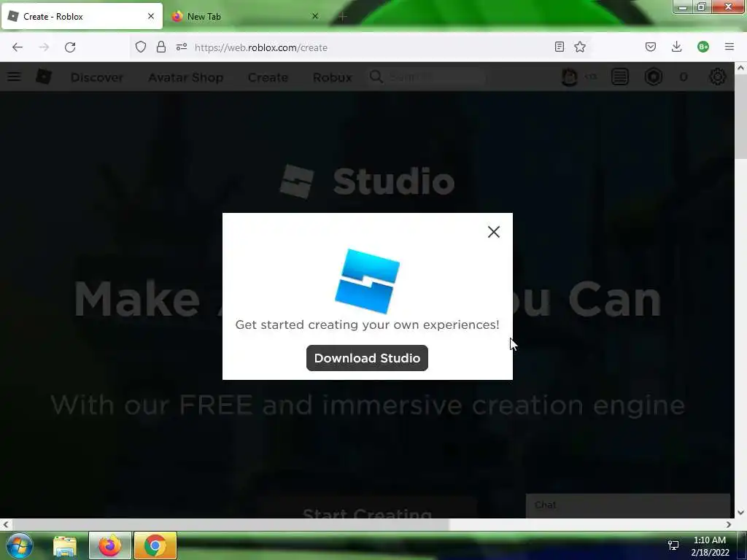Click the page scroll down arrow
This screenshot has height=560, width=747.
tap(740, 513)
